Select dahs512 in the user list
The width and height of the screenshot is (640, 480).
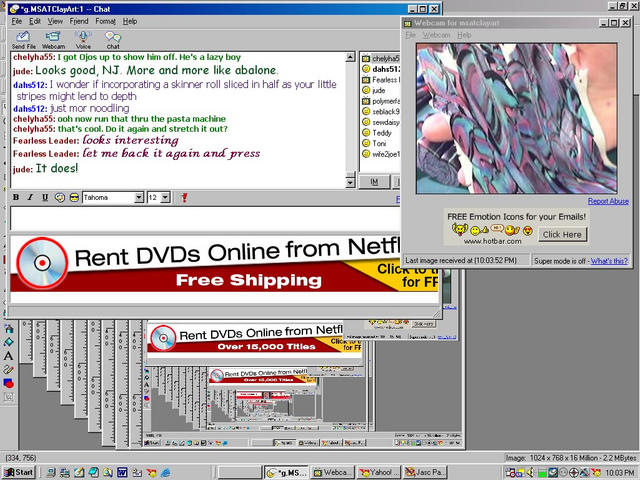click(381, 69)
